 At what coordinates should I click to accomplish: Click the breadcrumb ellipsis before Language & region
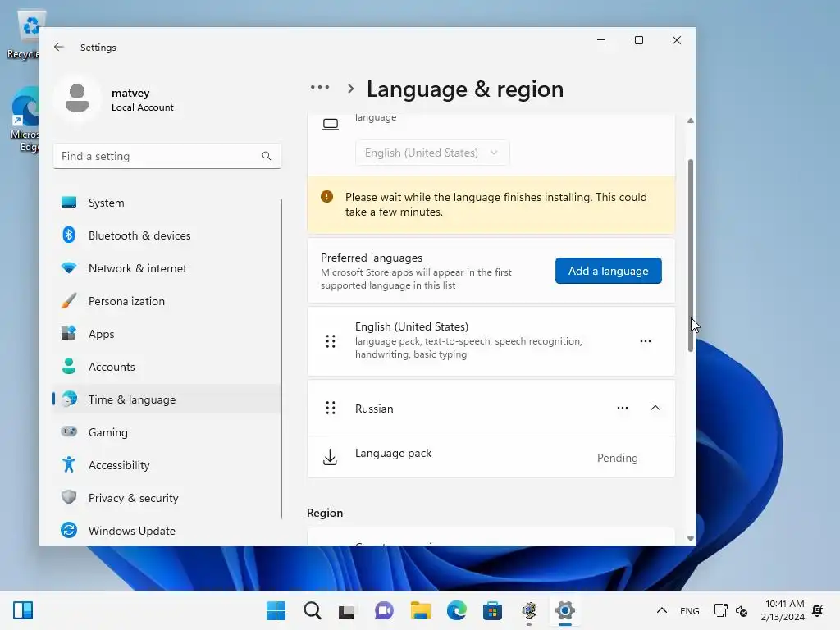tap(320, 87)
